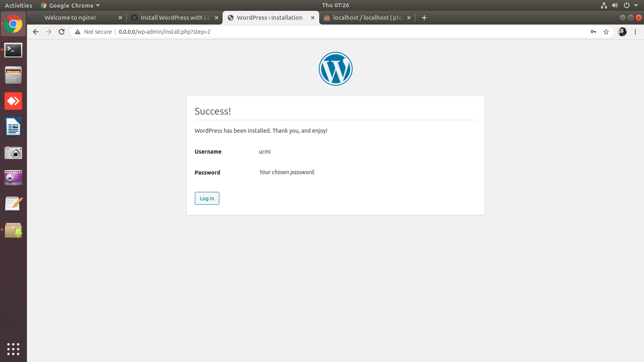Switch to localhost phpMyAdmin tab
Screen dimensions: 644x362
[x=367, y=18]
